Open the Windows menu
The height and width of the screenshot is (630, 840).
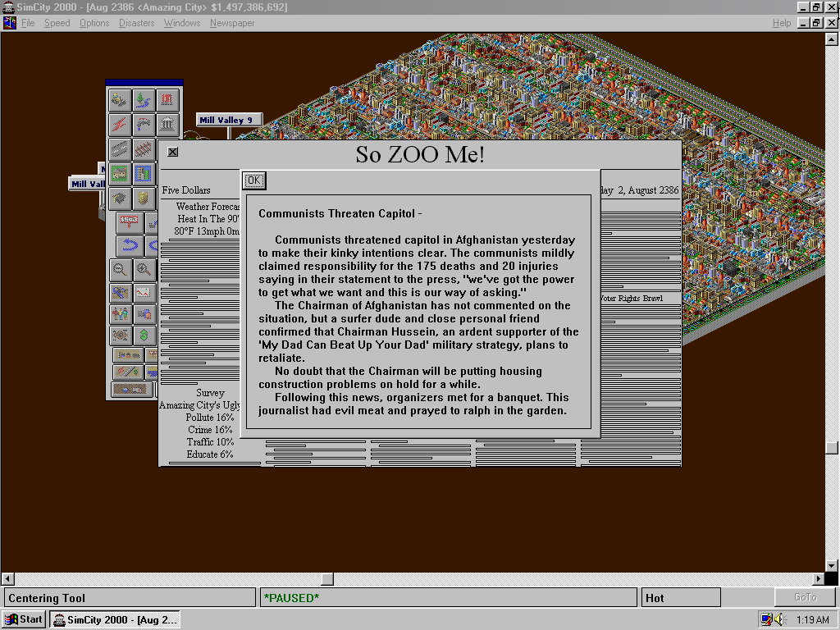[x=182, y=23]
